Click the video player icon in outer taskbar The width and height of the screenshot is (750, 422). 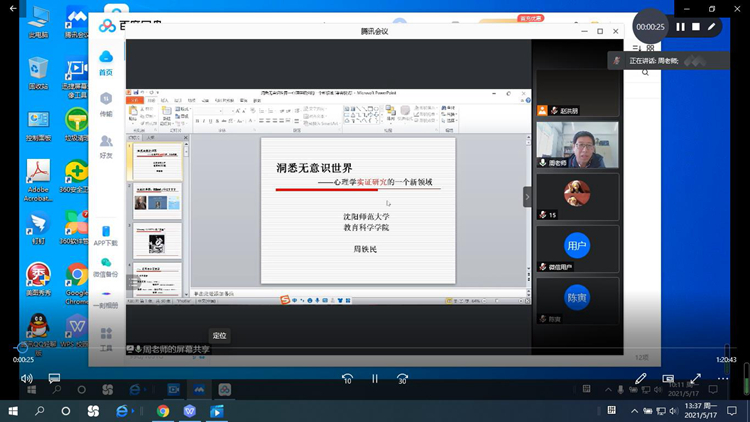(x=217, y=411)
